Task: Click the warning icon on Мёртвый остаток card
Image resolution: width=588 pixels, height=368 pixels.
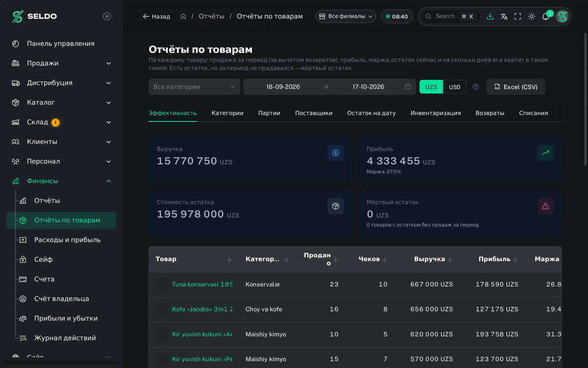Action: (546, 206)
